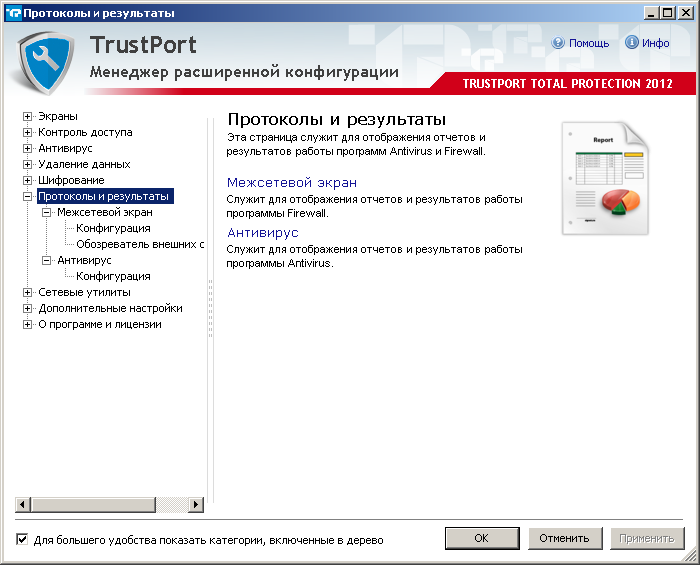Click tree scrollbar left arrow
Viewport: 700px width, 565px height.
(23, 504)
